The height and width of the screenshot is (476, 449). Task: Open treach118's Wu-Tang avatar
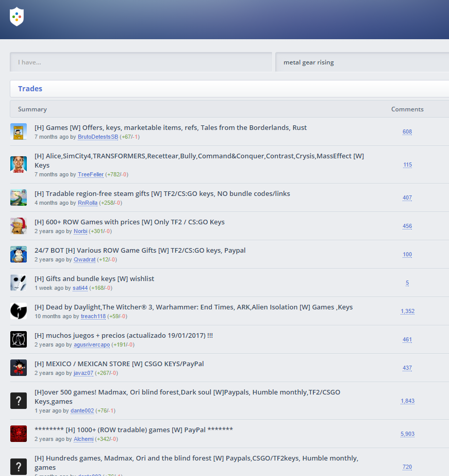19,311
